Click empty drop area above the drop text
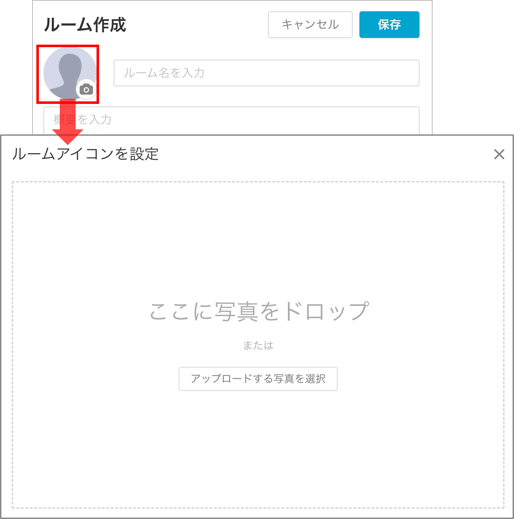The height and width of the screenshot is (519, 514). click(258, 240)
